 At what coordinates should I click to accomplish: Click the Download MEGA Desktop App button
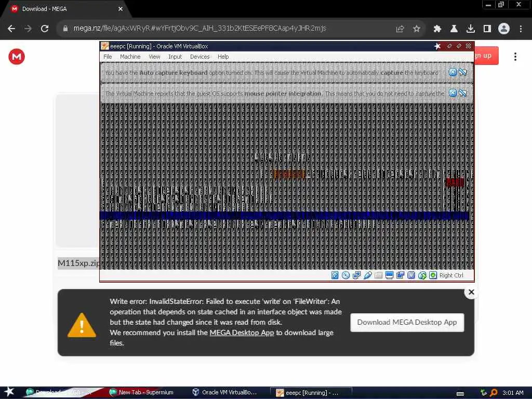[407, 322]
